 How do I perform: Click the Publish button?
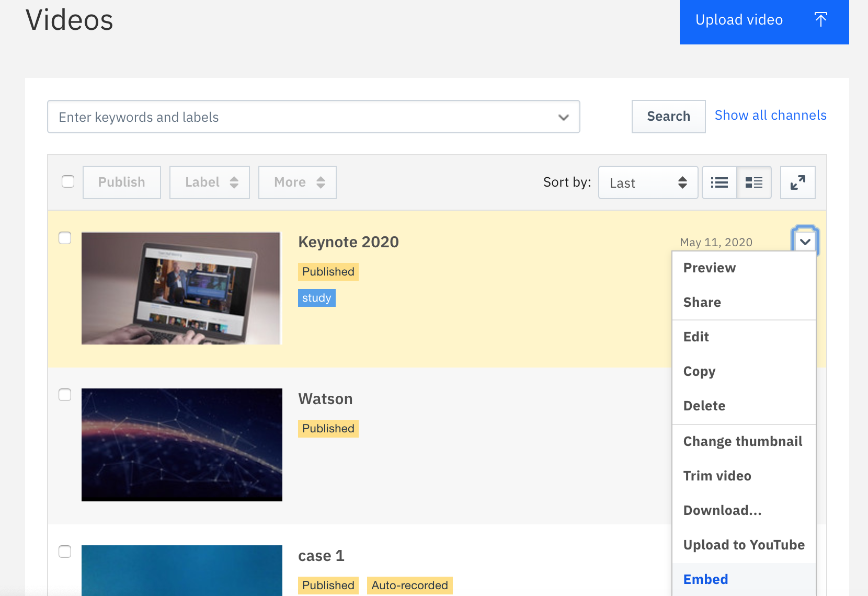tap(122, 182)
